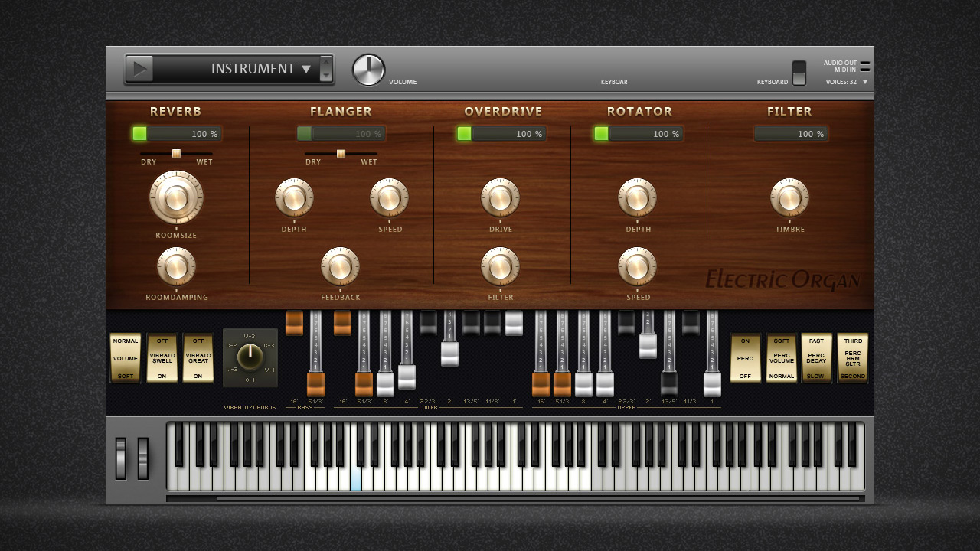
Task: Click the Reverb Roomsize knob
Action: [176, 197]
